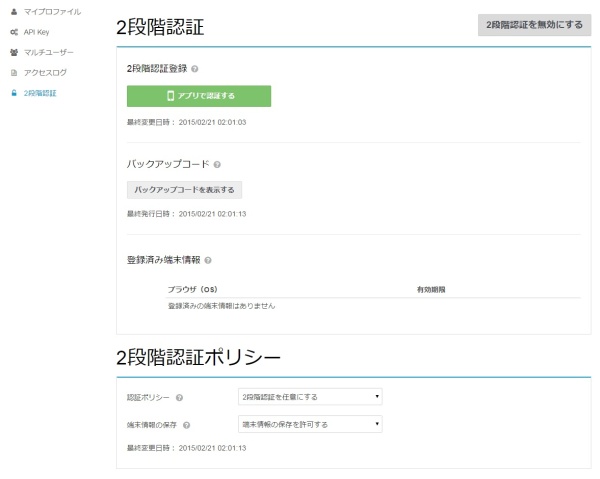Click the document icon beside アクセスログ
Screen dimensions: 600x479
pos(13,72)
